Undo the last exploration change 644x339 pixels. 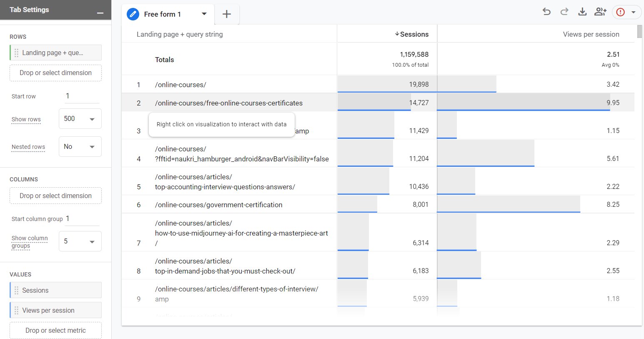pyautogui.click(x=546, y=12)
